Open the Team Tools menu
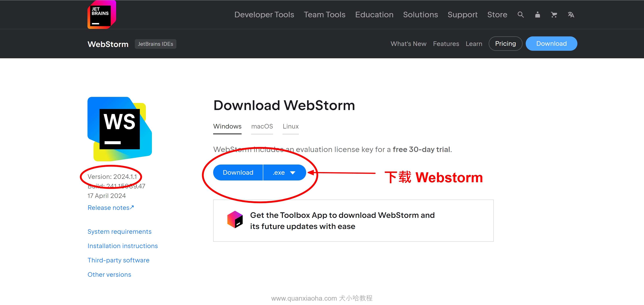 pos(324,14)
